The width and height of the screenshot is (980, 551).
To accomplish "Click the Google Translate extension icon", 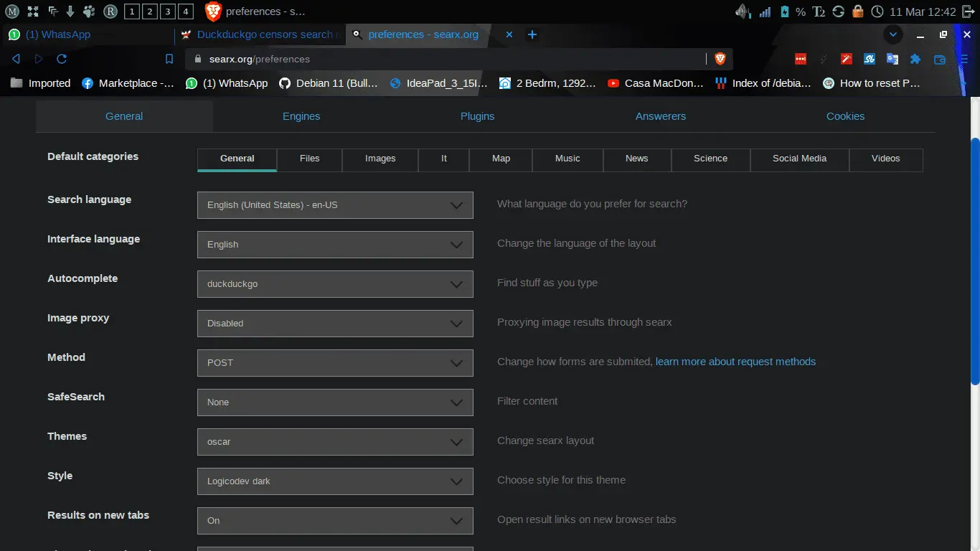I will pos(892,59).
